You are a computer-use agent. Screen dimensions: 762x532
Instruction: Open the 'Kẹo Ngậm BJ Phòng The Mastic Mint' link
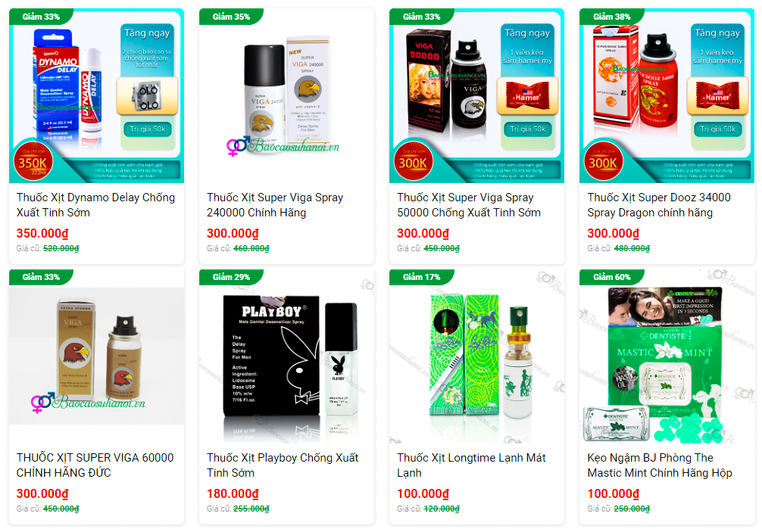(660, 465)
